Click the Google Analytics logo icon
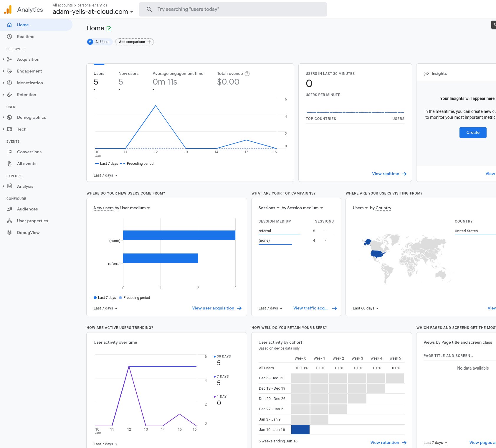Image resolution: width=496 pixels, height=448 pixels. point(8,9)
